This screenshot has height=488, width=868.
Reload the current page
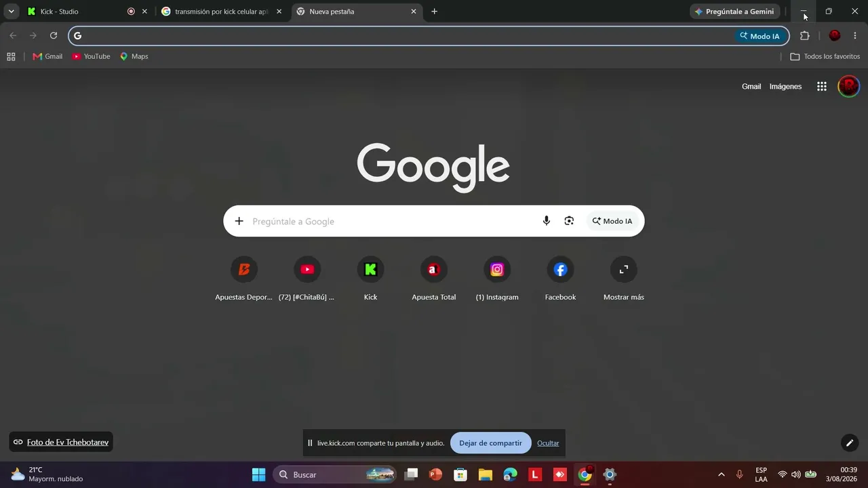[54, 36]
